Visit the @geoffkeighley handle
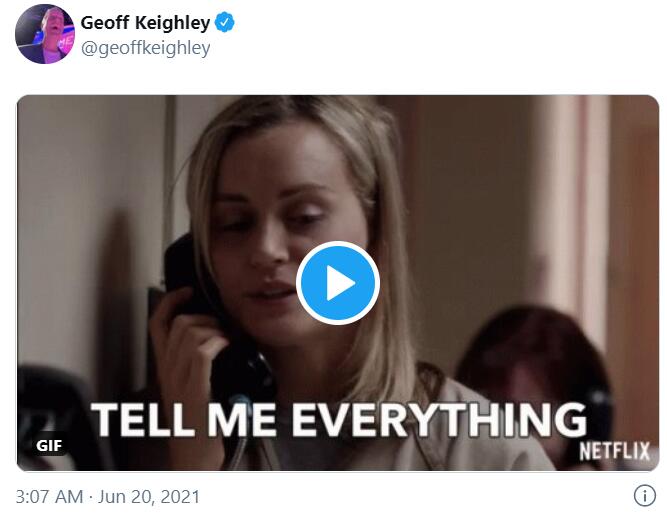This screenshot has height=513, width=667. click(145, 48)
